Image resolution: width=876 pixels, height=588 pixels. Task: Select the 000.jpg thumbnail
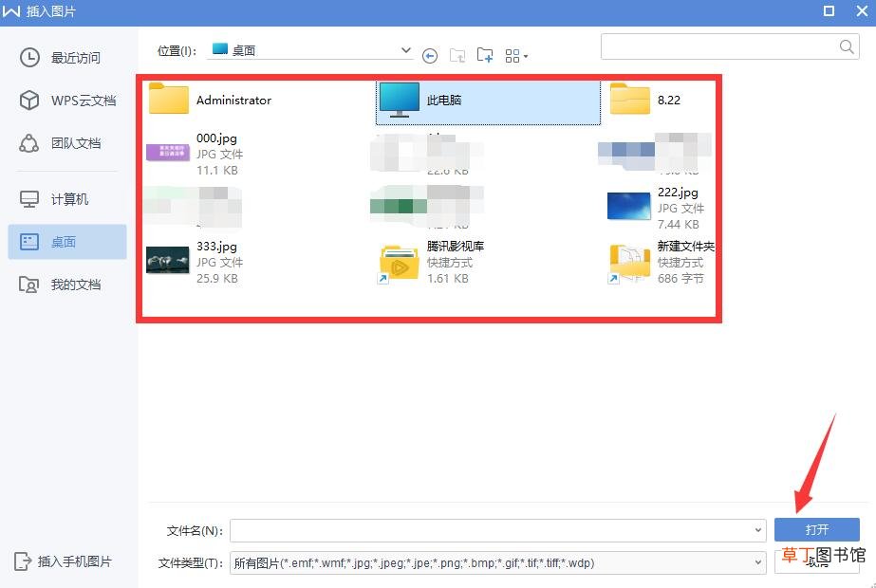click(168, 152)
